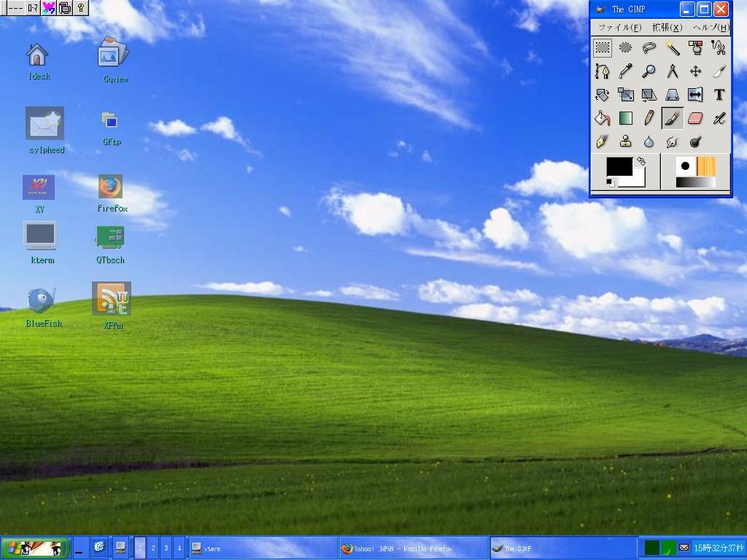Select the Fuzzy Select magic wand tool

(x=672, y=47)
